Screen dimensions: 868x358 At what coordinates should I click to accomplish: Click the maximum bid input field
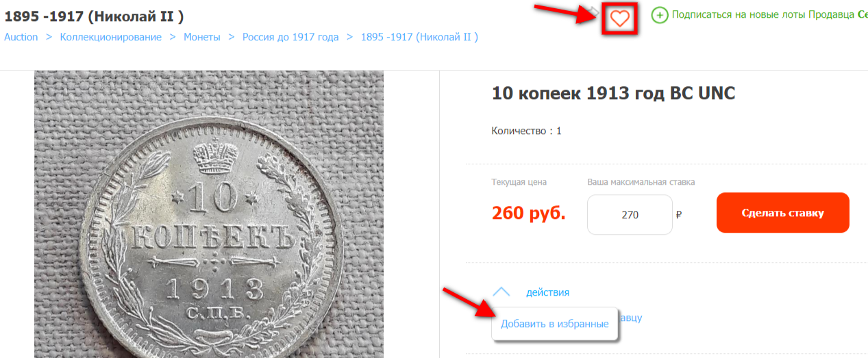(630, 215)
